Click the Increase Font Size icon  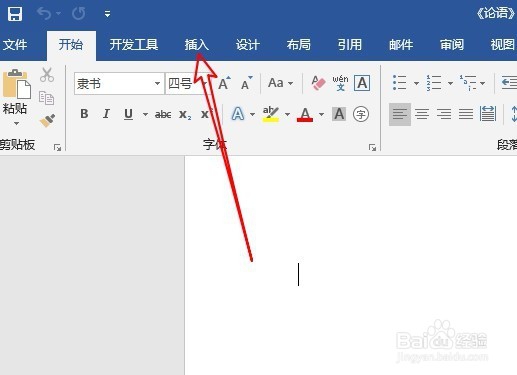224,83
